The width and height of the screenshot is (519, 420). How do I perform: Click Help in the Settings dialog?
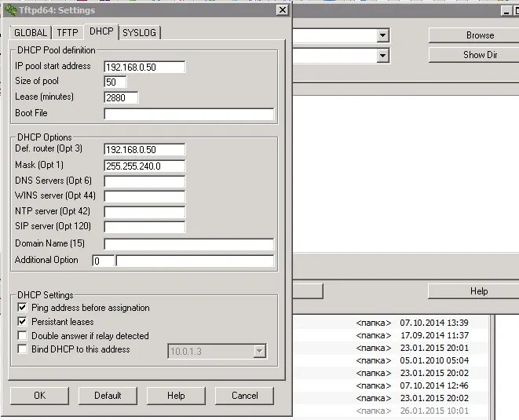click(x=176, y=396)
